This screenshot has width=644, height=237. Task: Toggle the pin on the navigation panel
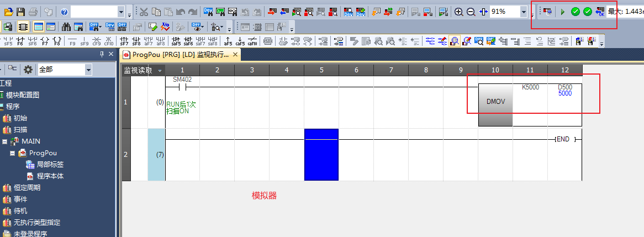coord(102,54)
